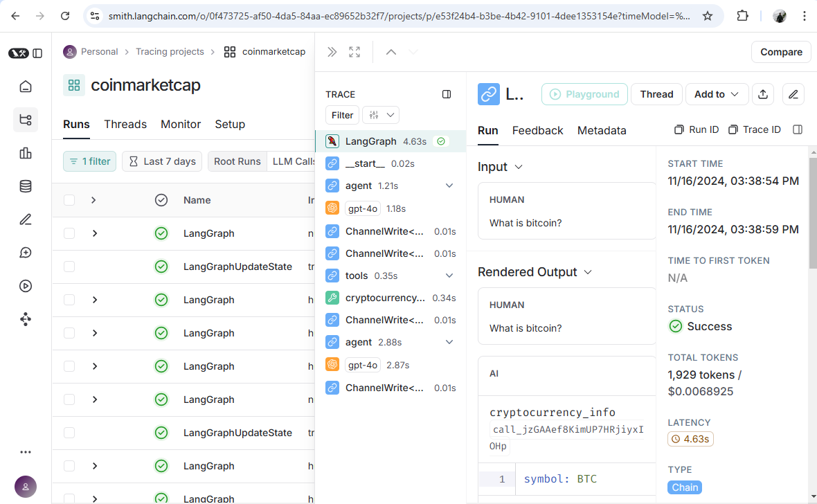
Task: Check the first LangGraph row checkbox
Action: click(x=69, y=233)
